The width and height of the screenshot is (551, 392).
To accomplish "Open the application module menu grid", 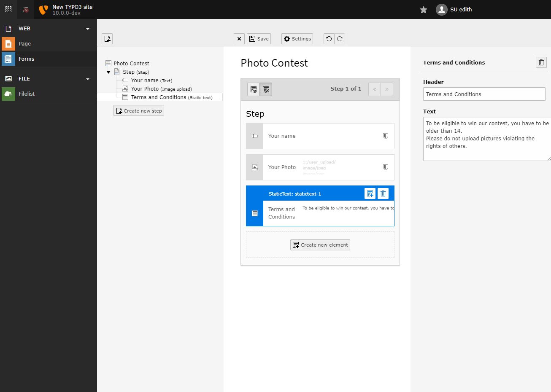I will [8, 9].
